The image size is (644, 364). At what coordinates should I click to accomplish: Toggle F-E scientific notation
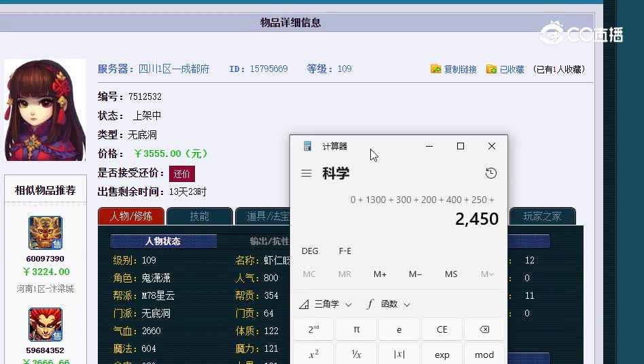(345, 251)
